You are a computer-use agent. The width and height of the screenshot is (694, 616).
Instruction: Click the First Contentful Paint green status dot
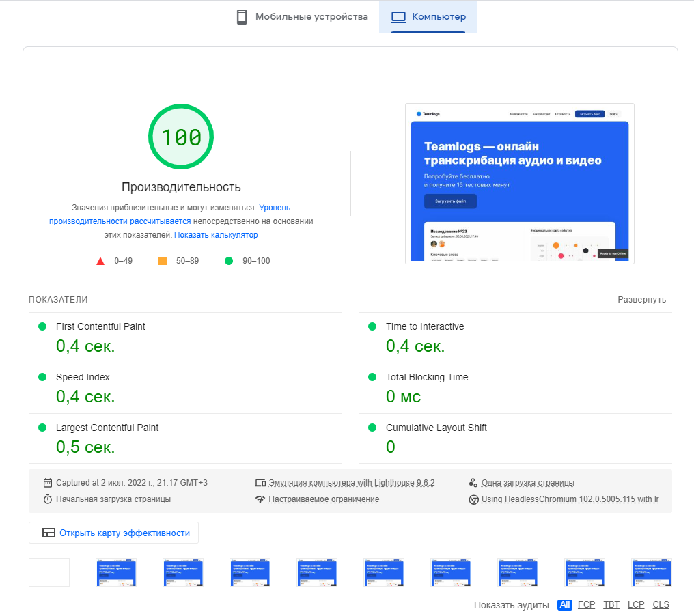[x=42, y=326]
